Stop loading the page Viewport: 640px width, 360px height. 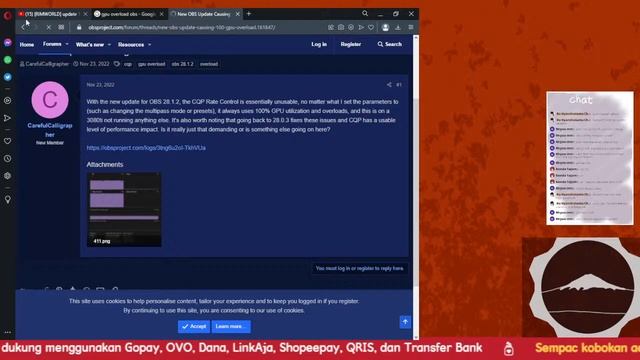(x=48, y=27)
